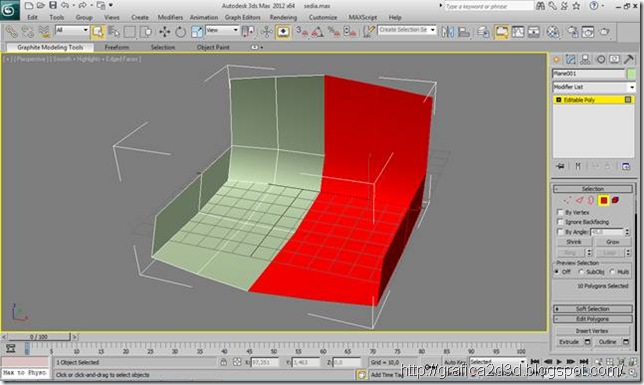Image resolution: width=644 pixels, height=385 pixels.
Task: Open the Rendering menu
Action: coord(283,17)
